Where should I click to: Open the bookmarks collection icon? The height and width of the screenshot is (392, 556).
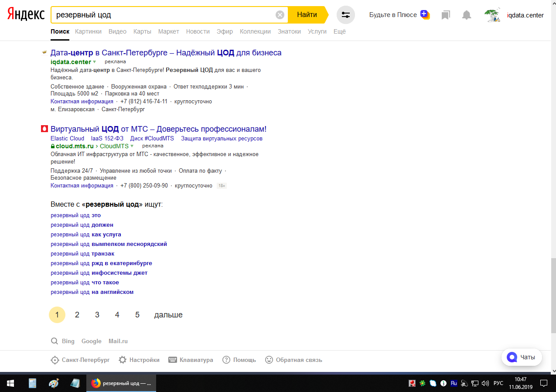pyautogui.click(x=445, y=15)
